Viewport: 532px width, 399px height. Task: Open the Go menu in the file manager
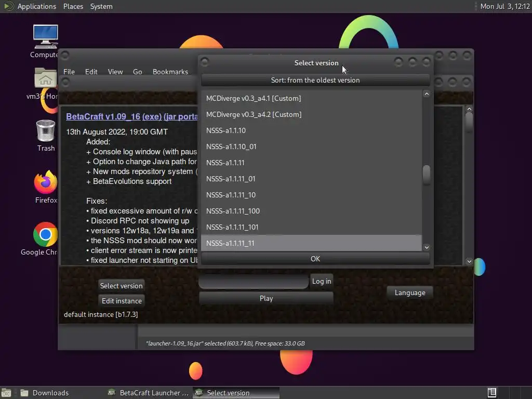(137, 72)
